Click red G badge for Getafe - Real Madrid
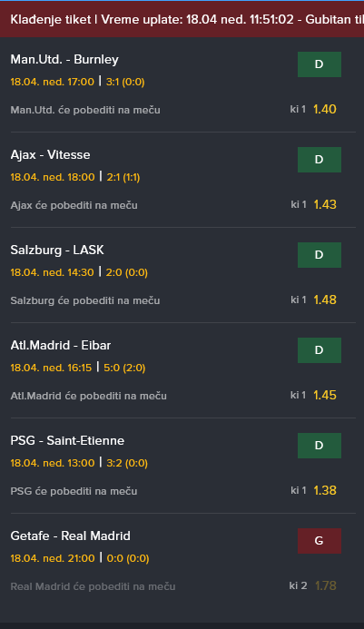This screenshot has width=364, height=629. [x=319, y=541]
